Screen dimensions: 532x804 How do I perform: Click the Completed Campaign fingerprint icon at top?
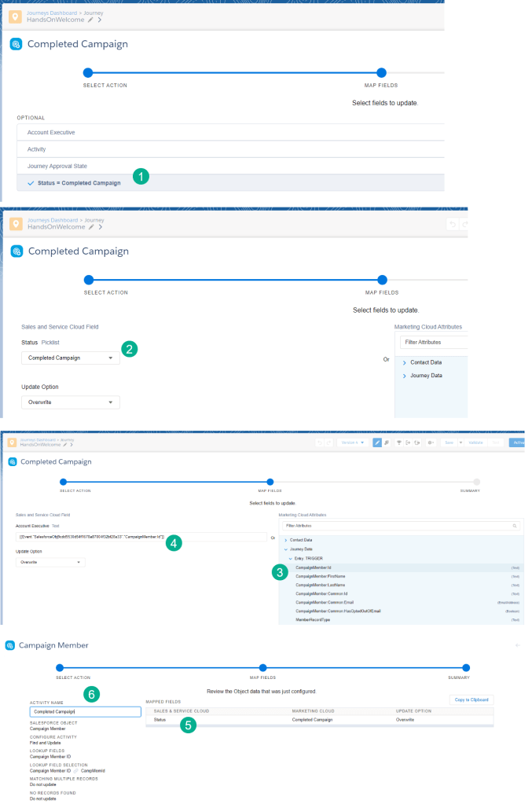coord(16,44)
